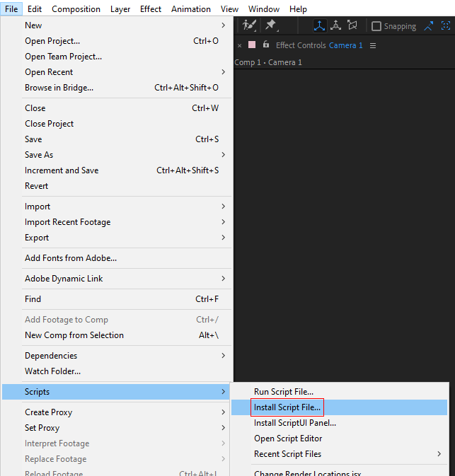Image resolution: width=455 pixels, height=476 pixels.
Task: Choose Save from the File menu
Action: 117,139
